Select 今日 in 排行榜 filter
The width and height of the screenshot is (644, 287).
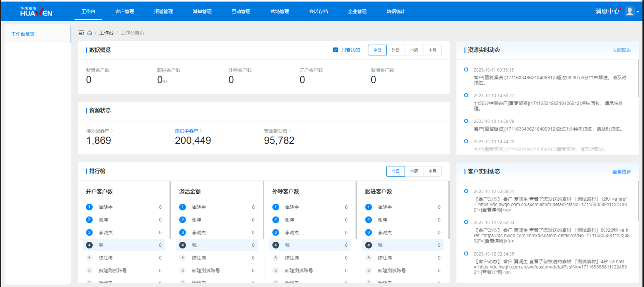(396, 171)
